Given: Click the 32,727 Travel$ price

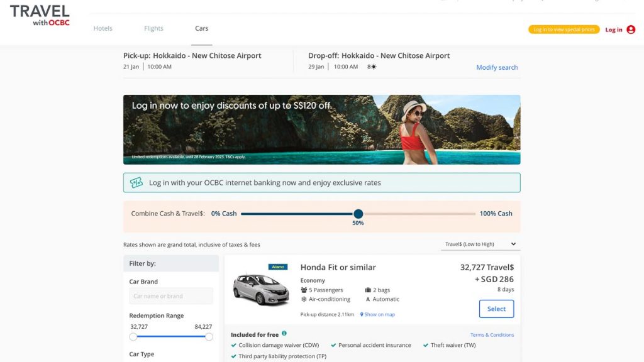Looking at the screenshot, I should point(487,267).
